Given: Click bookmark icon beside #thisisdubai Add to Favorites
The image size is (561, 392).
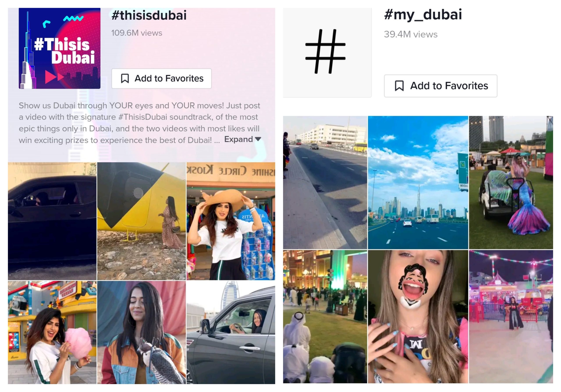Looking at the screenshot, I should [125, 79].
